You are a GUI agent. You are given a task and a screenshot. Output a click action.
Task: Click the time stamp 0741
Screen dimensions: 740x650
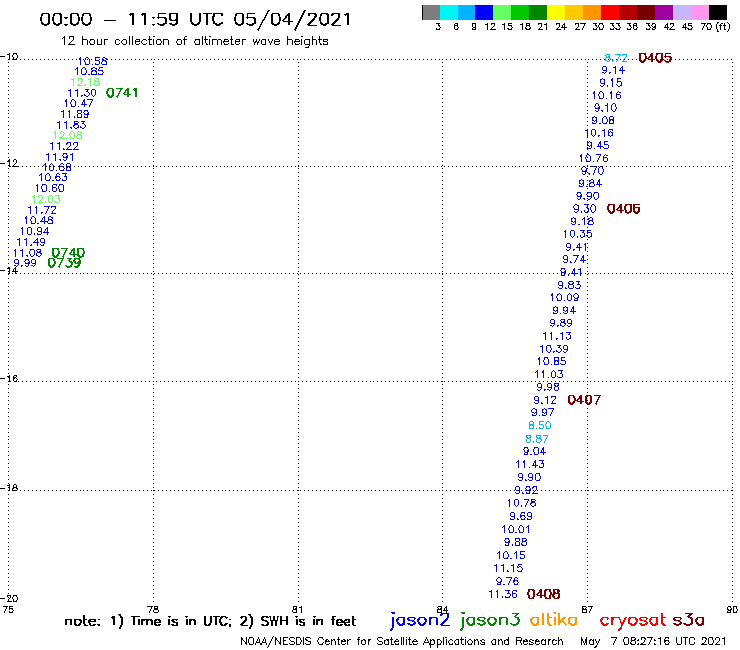point(122,93)
